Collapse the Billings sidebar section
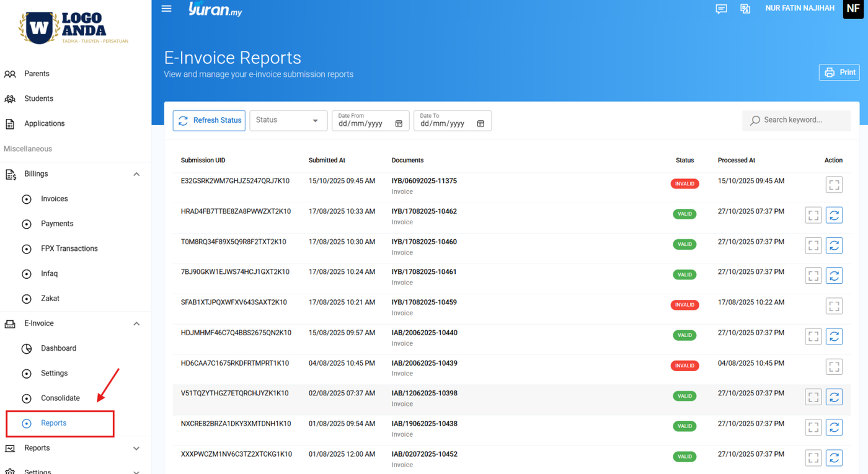The width and height of the screenshot is (868, 474). [x=136, y=174]
